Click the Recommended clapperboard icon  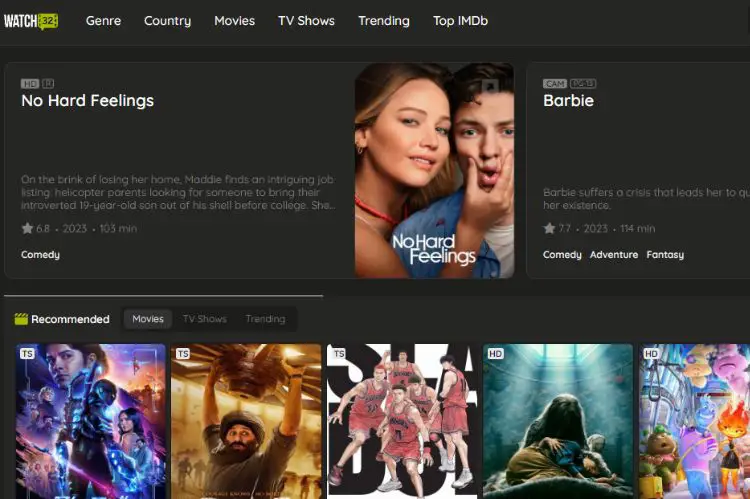click(21, 319)
